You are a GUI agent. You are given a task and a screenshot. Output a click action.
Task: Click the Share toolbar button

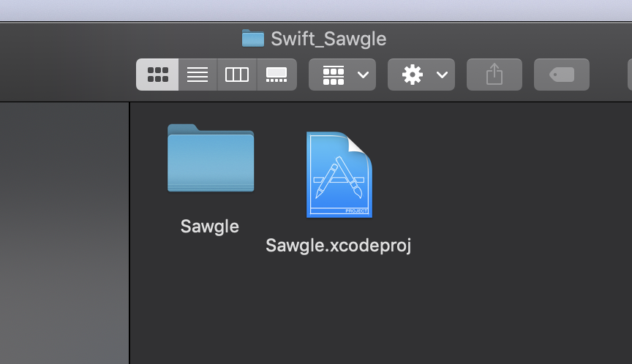pyautogui.click(x=494, y=75)
